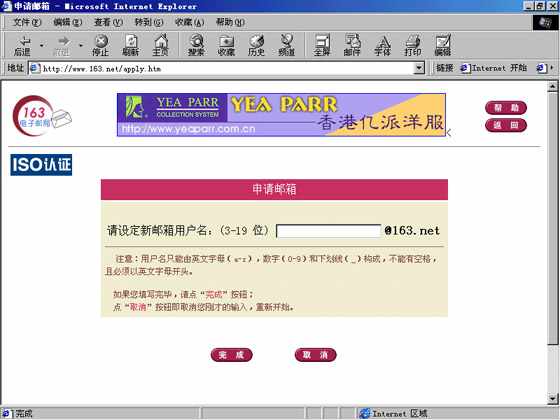
Task: Click the Print (打印) toolbar icon
Action: 413,45
